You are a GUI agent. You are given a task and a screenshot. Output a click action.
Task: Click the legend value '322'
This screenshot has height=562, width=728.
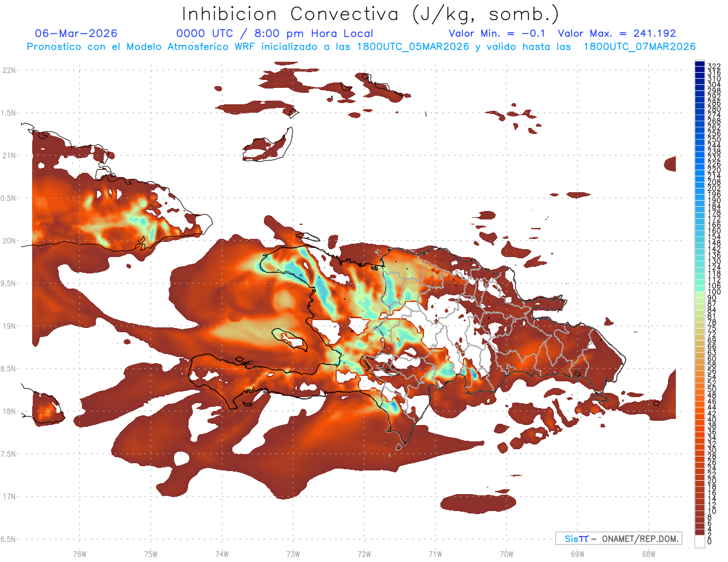tap(714, 66)
